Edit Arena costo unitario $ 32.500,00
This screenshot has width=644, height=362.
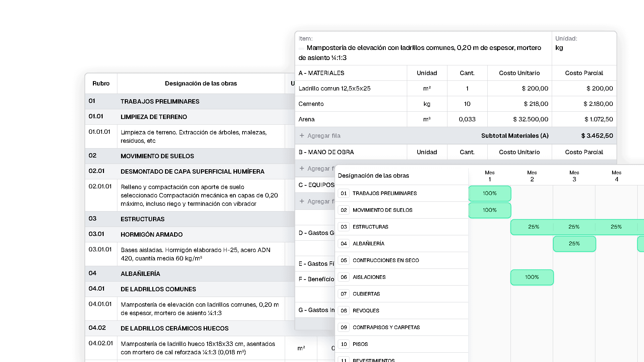(x=530, y=119)
